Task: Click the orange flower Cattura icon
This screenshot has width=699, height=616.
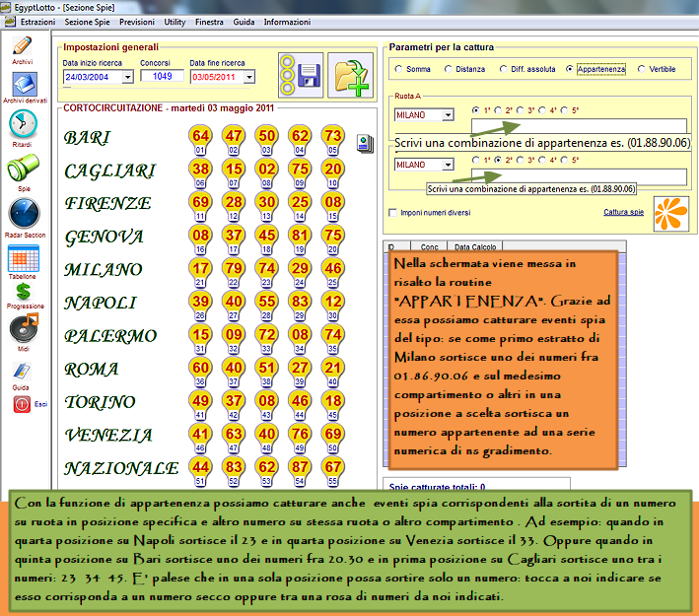Action: pyautogui.click(x=671, y=214)
